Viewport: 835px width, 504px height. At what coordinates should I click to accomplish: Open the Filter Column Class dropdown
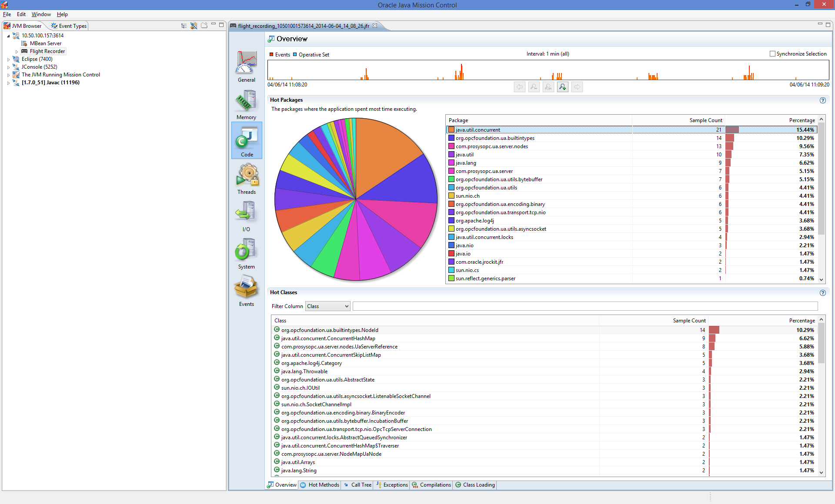[327, 306]
